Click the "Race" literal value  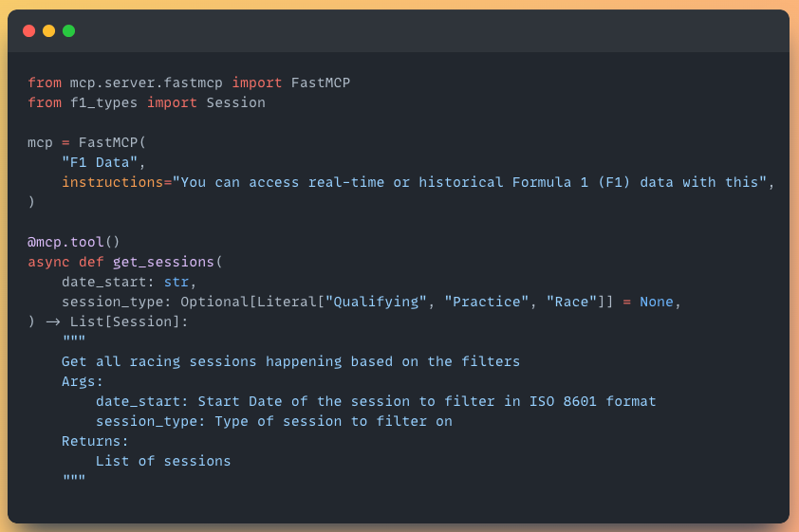(x=571, y=302)
